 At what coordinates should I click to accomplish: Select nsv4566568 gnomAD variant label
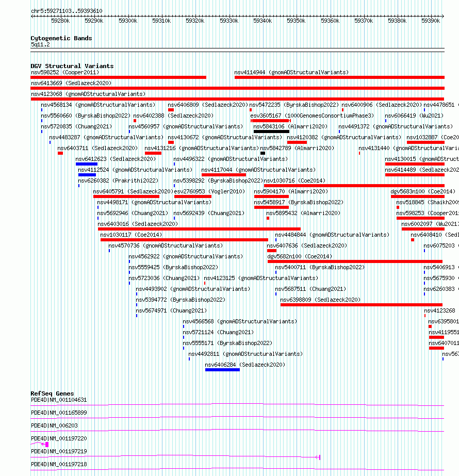[x=240, y=321]
